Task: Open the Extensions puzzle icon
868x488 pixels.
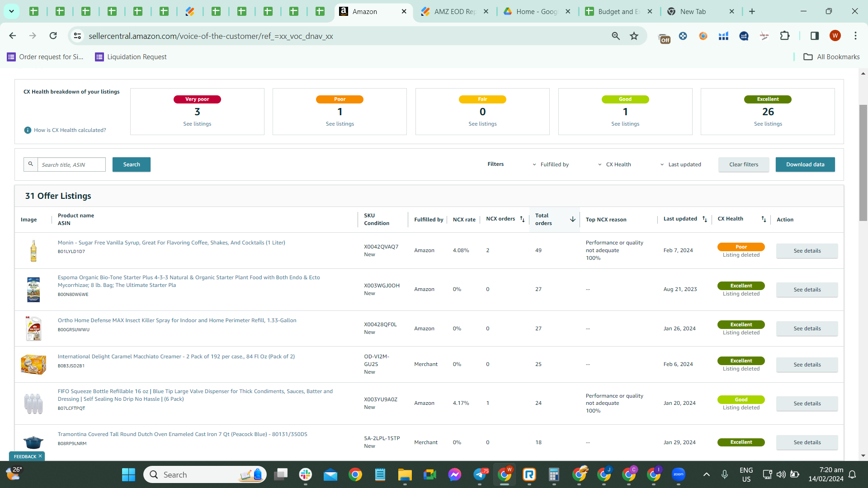Action: click(785, 36)
